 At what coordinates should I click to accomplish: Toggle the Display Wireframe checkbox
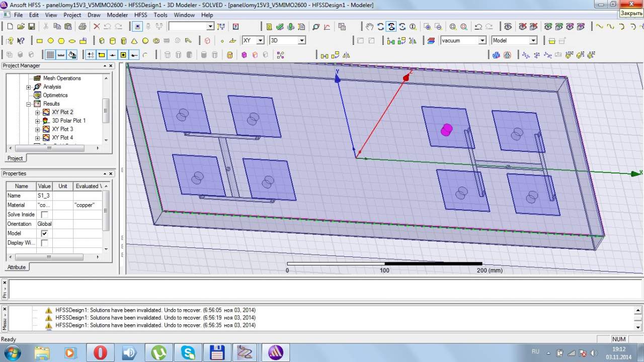[x=44, y=243]
